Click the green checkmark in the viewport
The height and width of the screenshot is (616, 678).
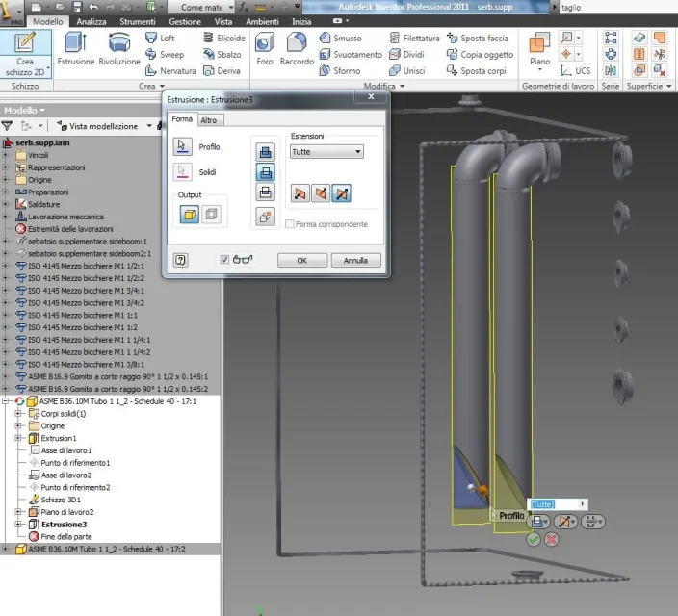(534, 539)
